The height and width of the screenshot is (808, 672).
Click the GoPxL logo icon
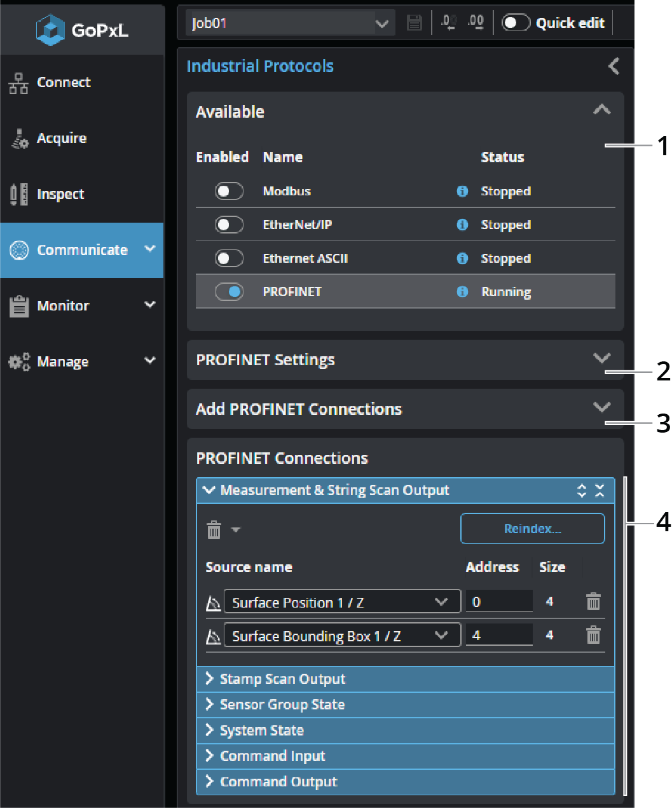point(50,30)
